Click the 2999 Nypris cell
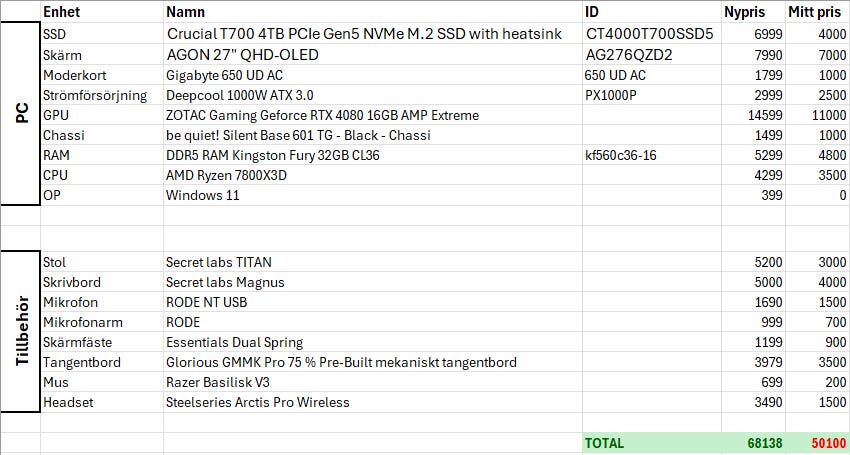The image size is (850, 455). 753,95
